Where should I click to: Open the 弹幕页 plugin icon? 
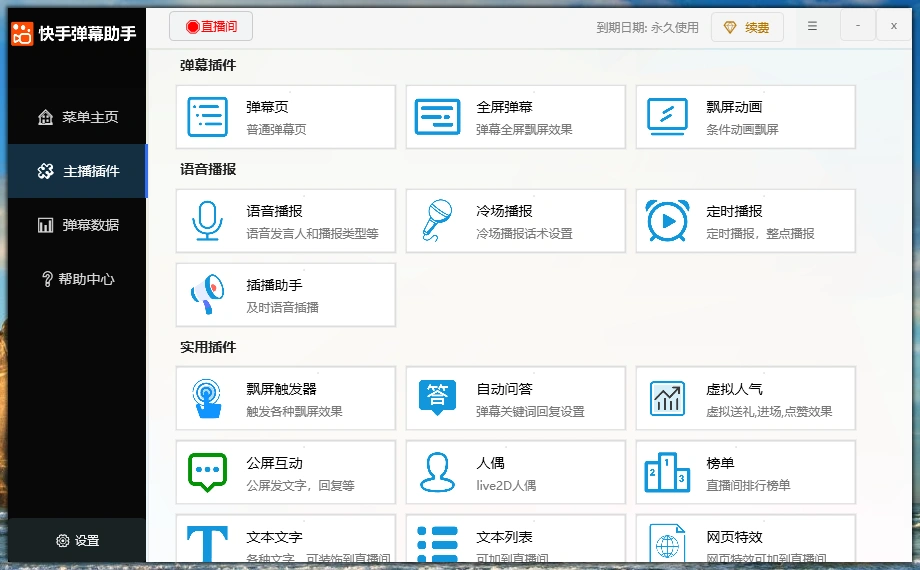click(207, 117)
